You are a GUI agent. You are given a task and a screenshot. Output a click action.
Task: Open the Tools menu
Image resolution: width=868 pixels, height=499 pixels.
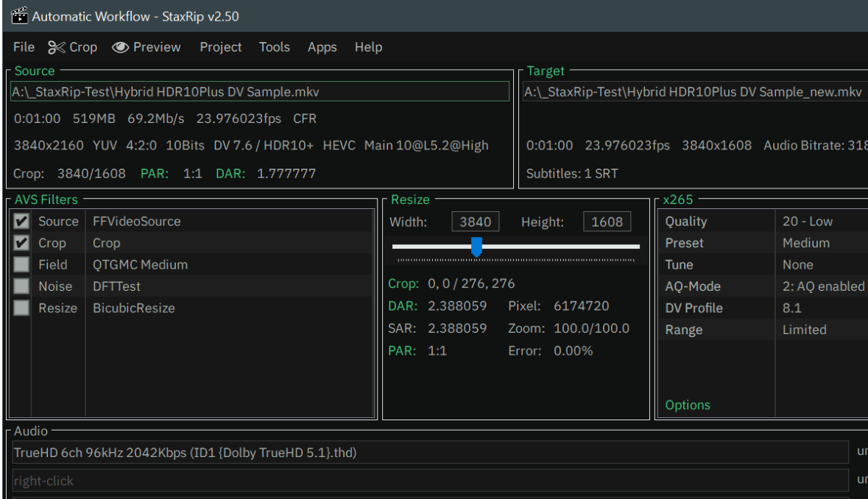coord(274,47)
